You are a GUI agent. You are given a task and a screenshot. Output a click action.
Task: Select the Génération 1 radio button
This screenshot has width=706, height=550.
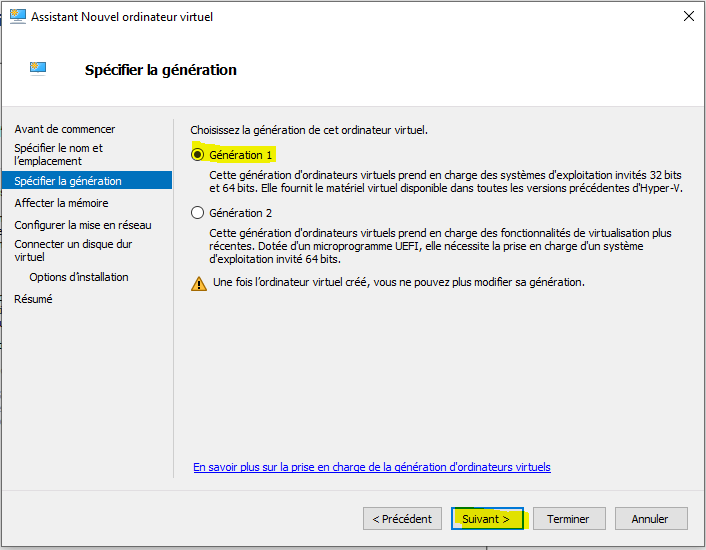pos(198,155)
